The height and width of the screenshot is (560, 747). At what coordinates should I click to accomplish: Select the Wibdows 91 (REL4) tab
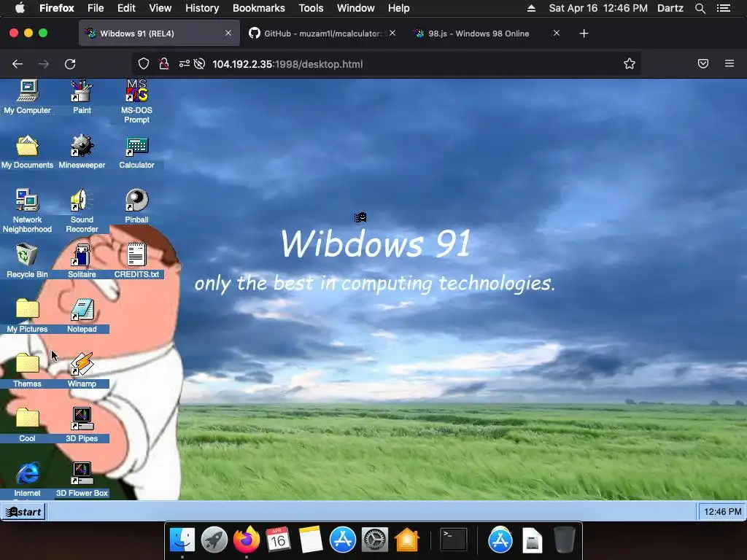pos(159,34)
